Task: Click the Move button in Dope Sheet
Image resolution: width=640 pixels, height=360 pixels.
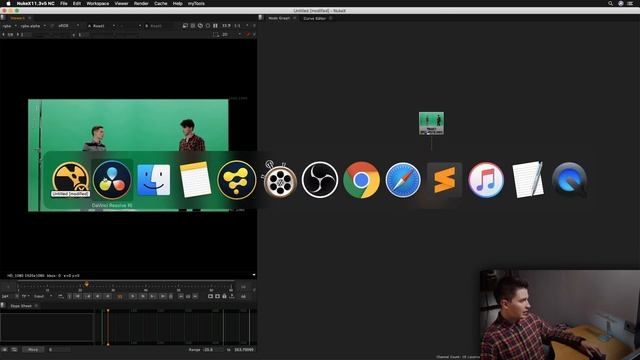Action: (x=33, y=350)
